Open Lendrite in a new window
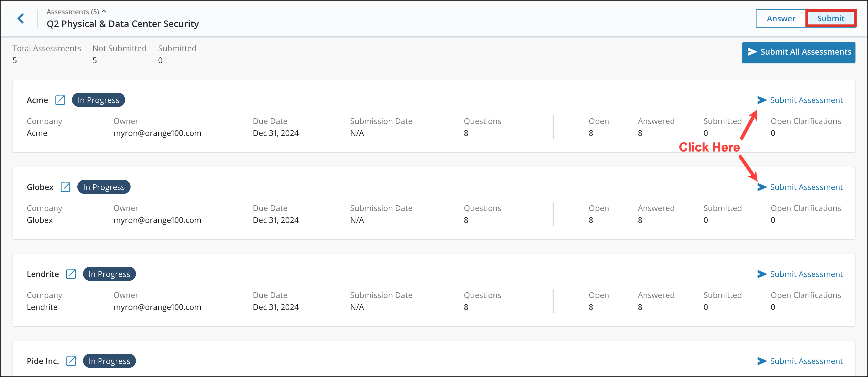Viewport: 868px width, 377px height. tap(71, 274)
